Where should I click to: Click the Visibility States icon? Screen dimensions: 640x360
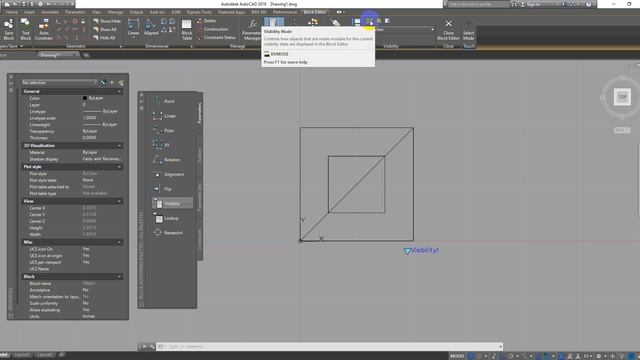tap(356, 22)
